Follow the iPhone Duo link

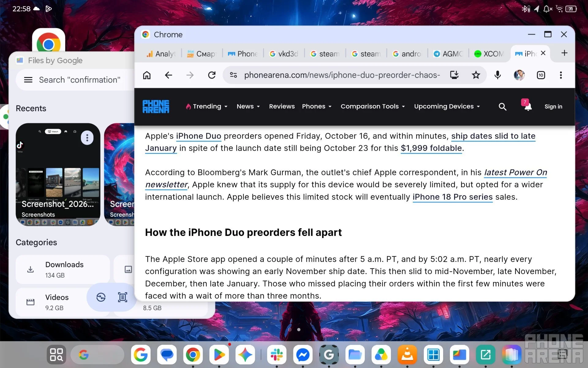pyautogui.click(x=198, y=136)
